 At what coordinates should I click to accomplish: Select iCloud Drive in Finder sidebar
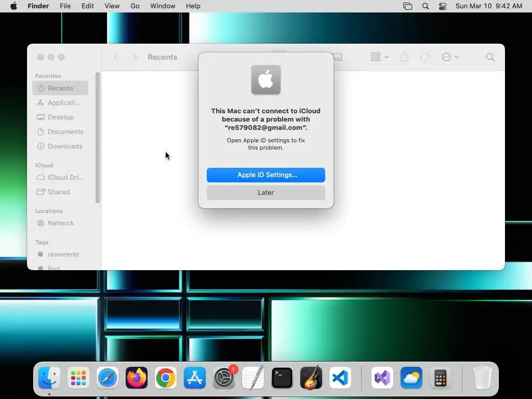[x=60, y=178]
